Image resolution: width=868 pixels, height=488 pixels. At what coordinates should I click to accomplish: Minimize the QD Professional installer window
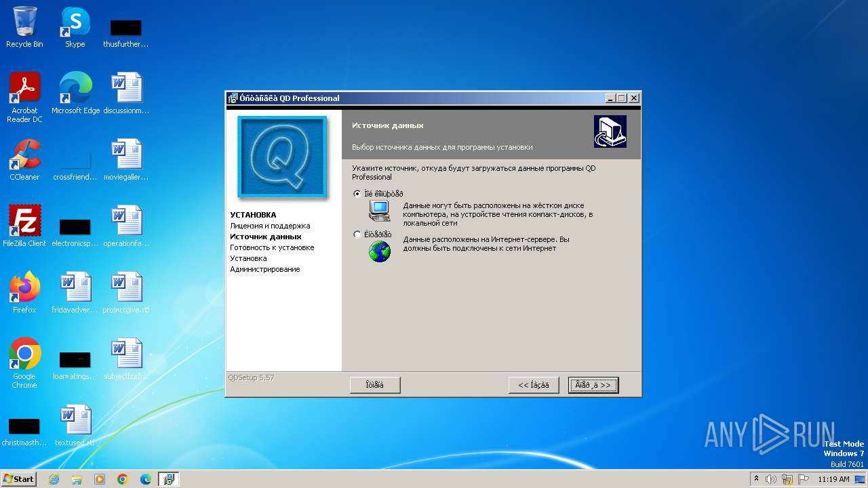(610, 98)
